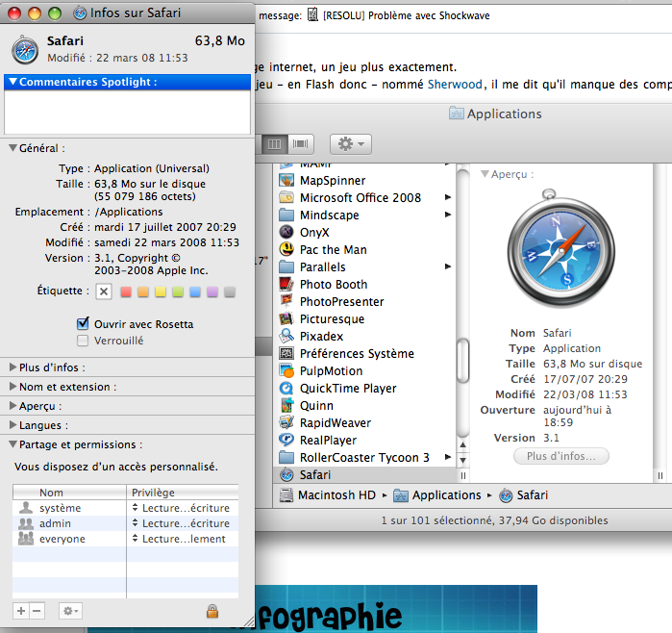This screenshot has height=633, width=672.
Task: Select the RollerCoaster Tycoon 3 folder icon
Action: (x=286, y=457)
